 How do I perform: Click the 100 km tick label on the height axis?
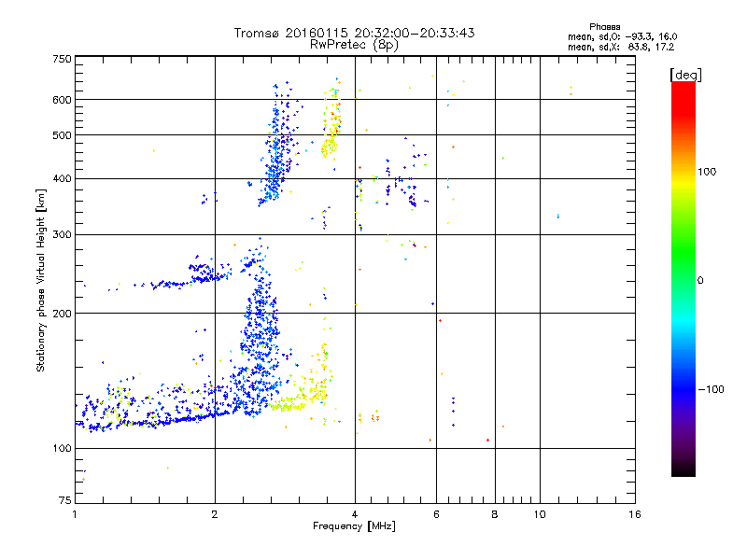62,449
